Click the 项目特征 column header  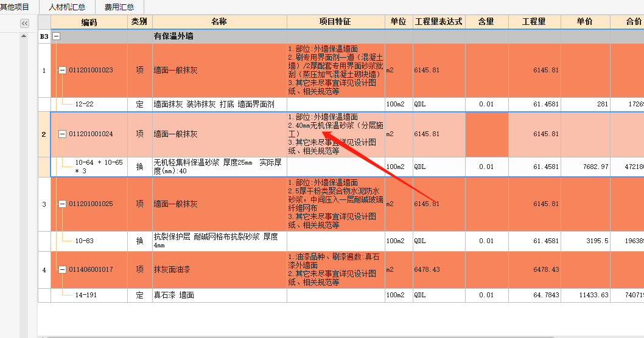[335, 22]
